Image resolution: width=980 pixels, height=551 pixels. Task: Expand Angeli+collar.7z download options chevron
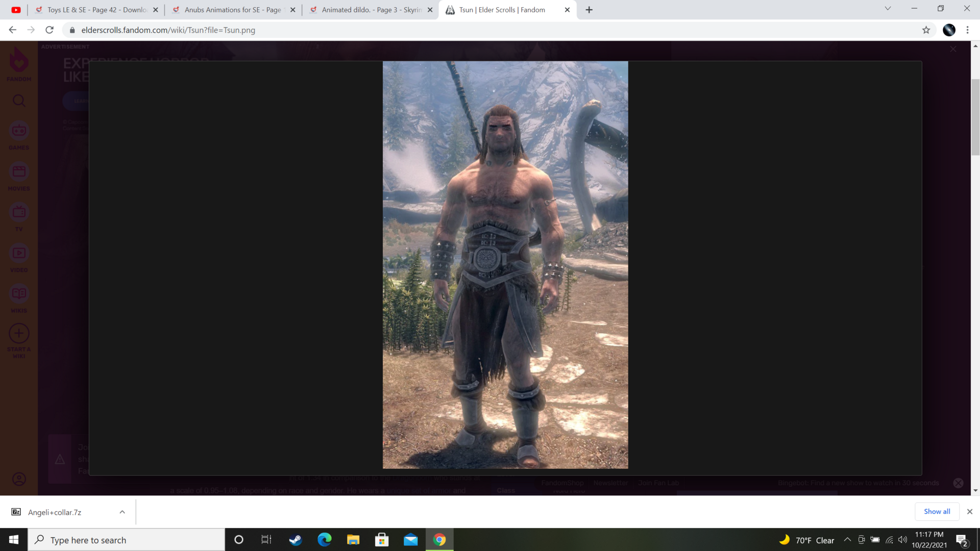coord(122,512)
